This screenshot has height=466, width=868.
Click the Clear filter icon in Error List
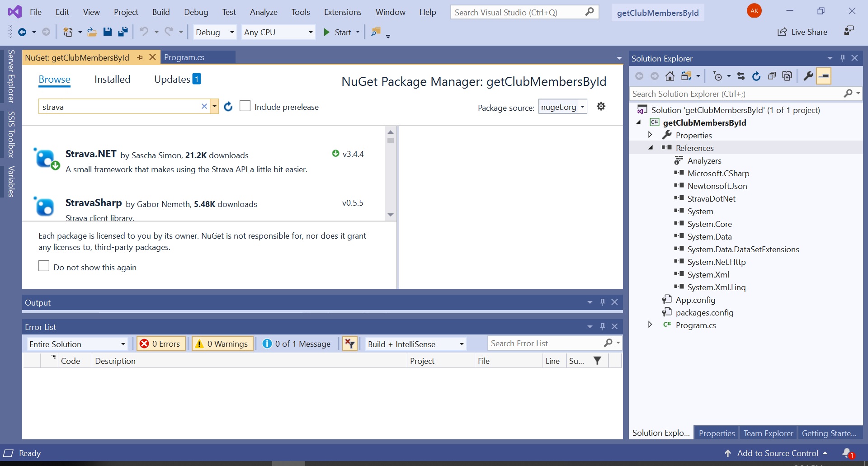pyautogui.click(x=350, y=344)
